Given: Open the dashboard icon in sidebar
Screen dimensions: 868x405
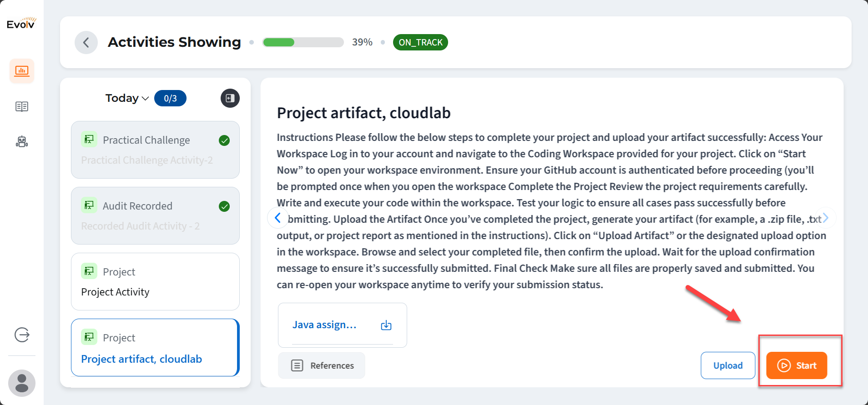Looking at the screenshot, I should [22, 71].
